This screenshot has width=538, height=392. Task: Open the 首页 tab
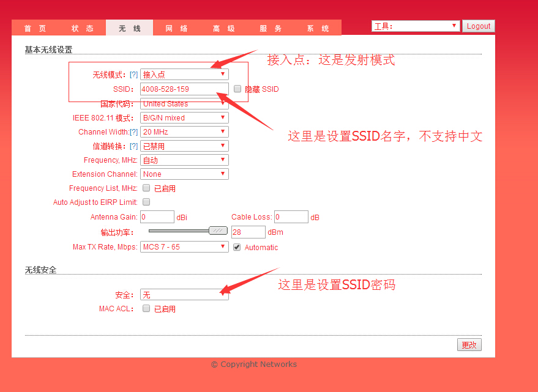[35, 29]
